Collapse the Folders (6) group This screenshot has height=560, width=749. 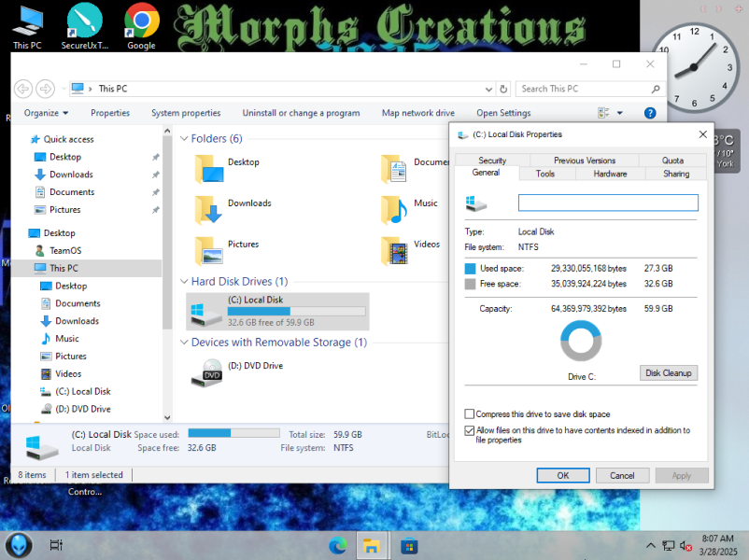point(184,138)
